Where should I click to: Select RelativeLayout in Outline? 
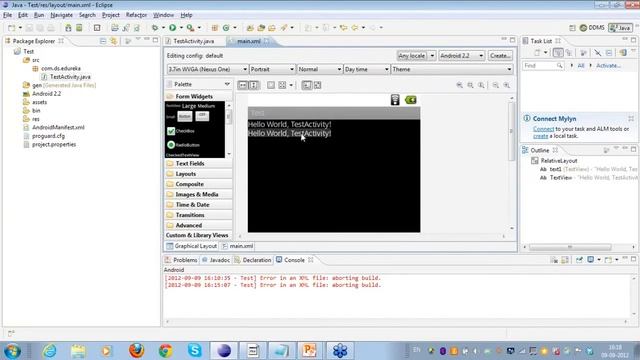click(x=558, y=161)
